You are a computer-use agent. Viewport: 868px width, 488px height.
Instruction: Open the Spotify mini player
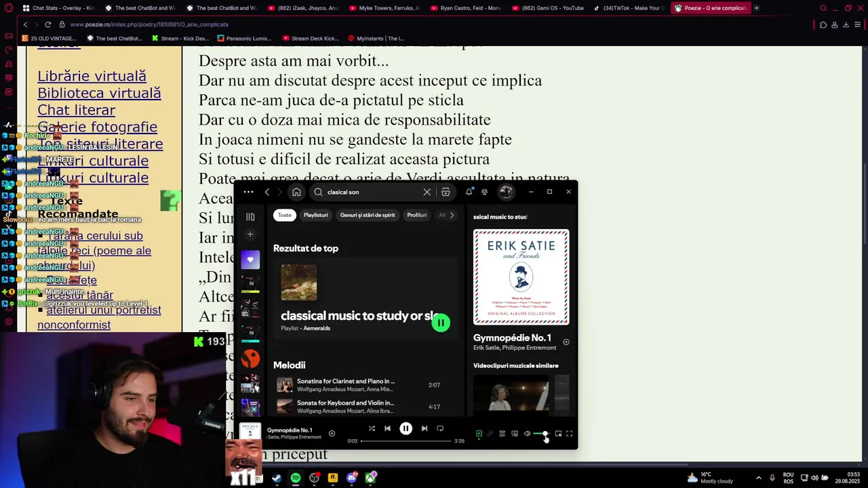[558, 434]
